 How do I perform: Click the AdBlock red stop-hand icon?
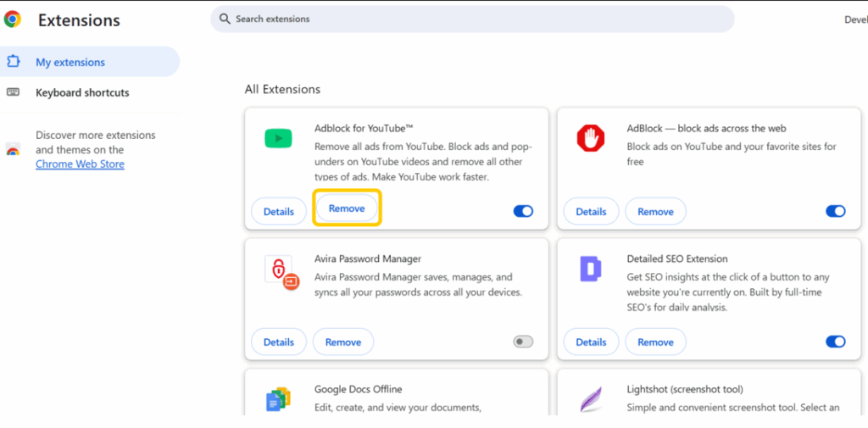tap(591, 138)
